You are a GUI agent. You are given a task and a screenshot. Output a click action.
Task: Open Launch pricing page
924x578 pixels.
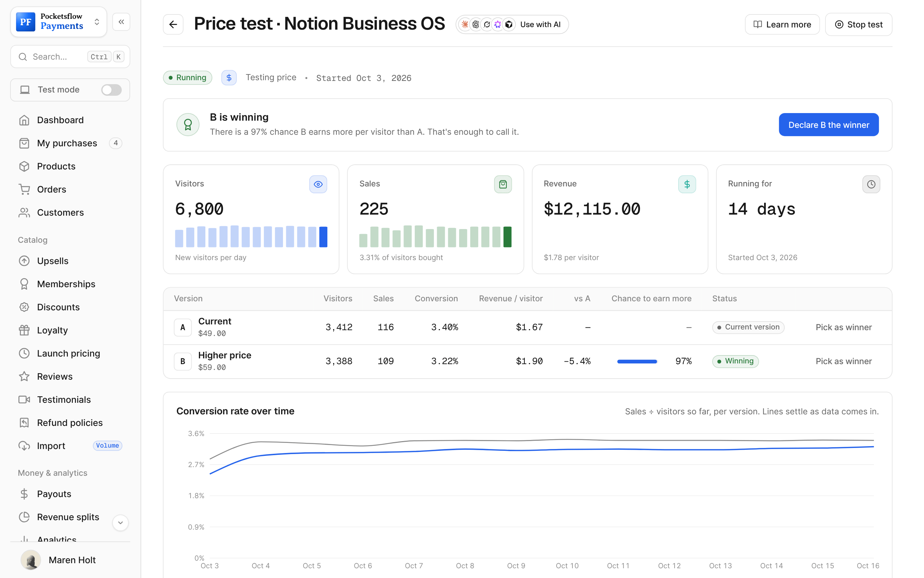(70, 353)
